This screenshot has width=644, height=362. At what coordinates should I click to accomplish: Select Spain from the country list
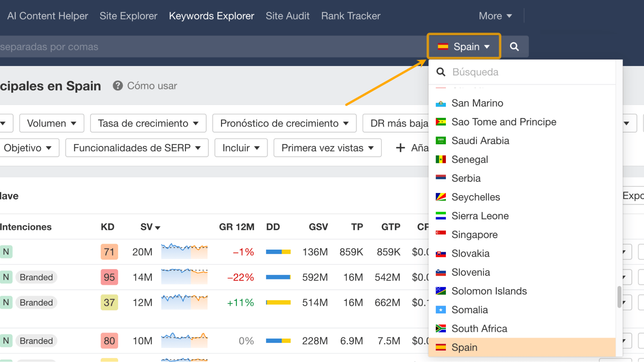[465, 347]
